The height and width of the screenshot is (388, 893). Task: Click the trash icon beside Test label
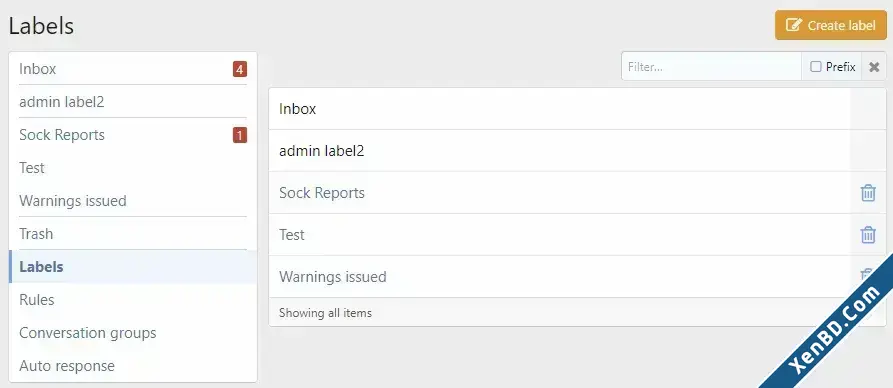point(868,235)
